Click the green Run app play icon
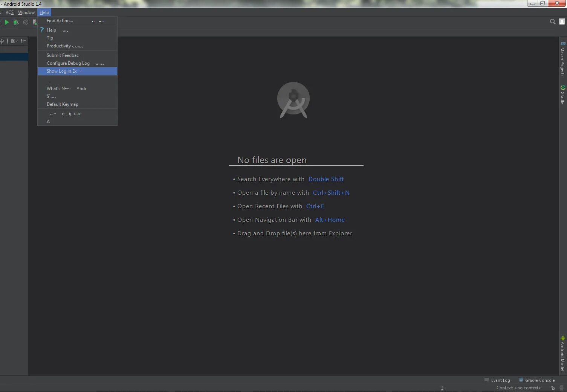The width and height of the screenshot is (567, 392). (x=6, y=22)
